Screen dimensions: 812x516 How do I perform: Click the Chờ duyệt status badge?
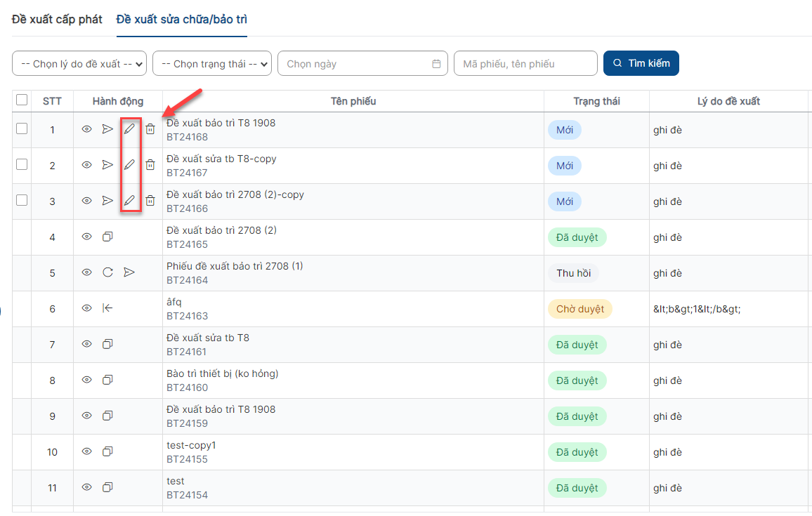coord(580,309)
